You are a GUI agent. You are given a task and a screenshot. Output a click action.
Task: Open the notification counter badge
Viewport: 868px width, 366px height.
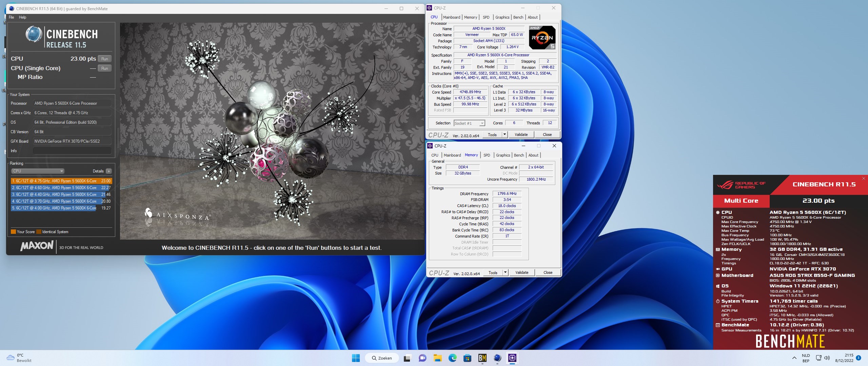point(859,358)
